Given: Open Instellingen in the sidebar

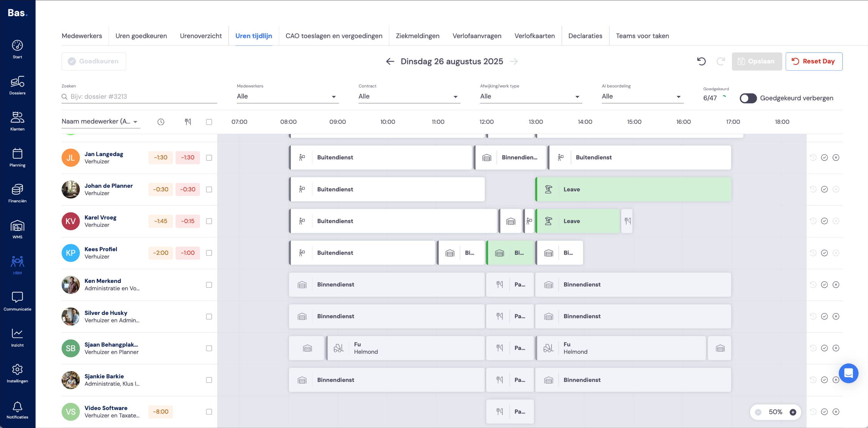Looking at the screenshot, I should click(x=17, y=374).
